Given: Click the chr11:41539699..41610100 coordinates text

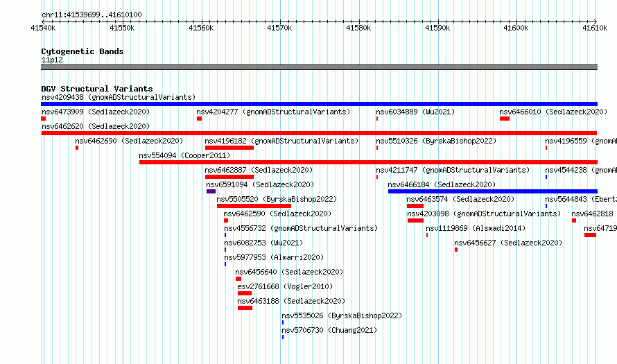Looking at the screenshot, I should coord(92,15).
